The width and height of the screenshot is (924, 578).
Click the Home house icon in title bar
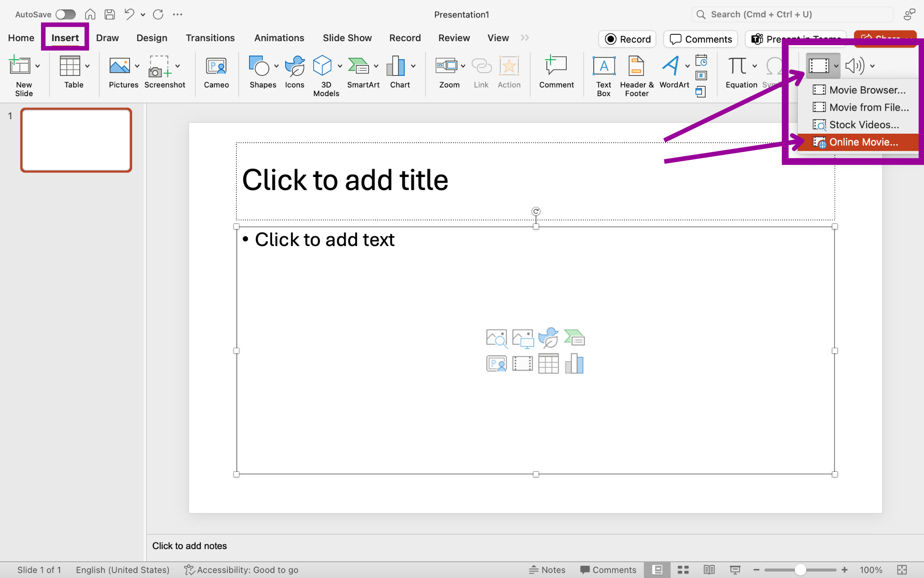click(x=90, y=14)
